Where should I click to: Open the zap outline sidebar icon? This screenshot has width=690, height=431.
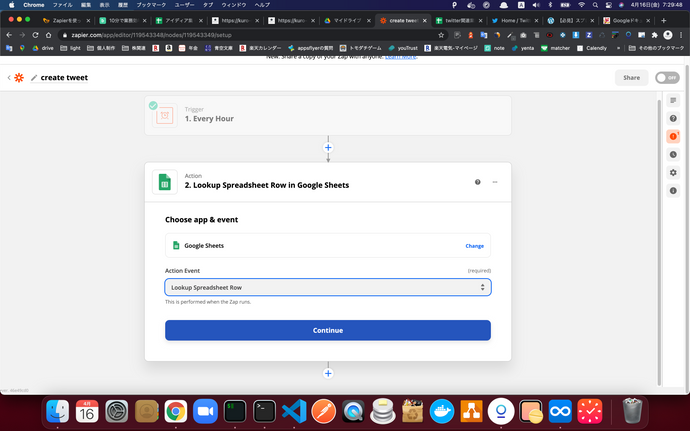pyautogui.click(x=673, y=100)
